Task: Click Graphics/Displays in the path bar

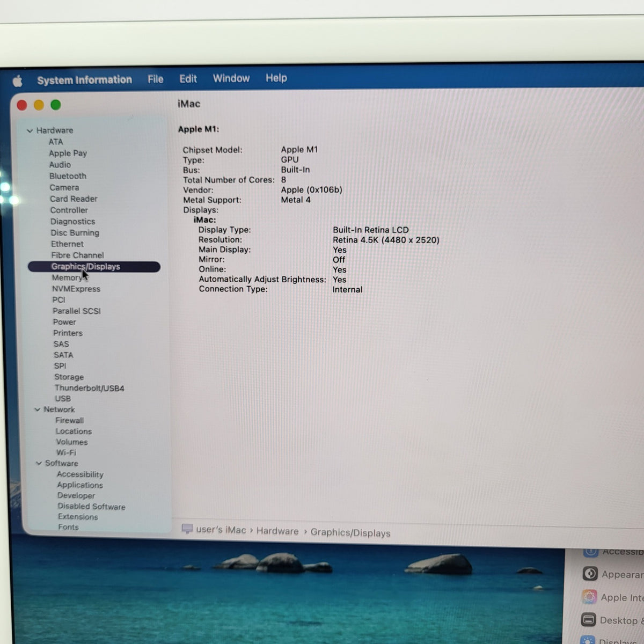Action: point(350,532)
